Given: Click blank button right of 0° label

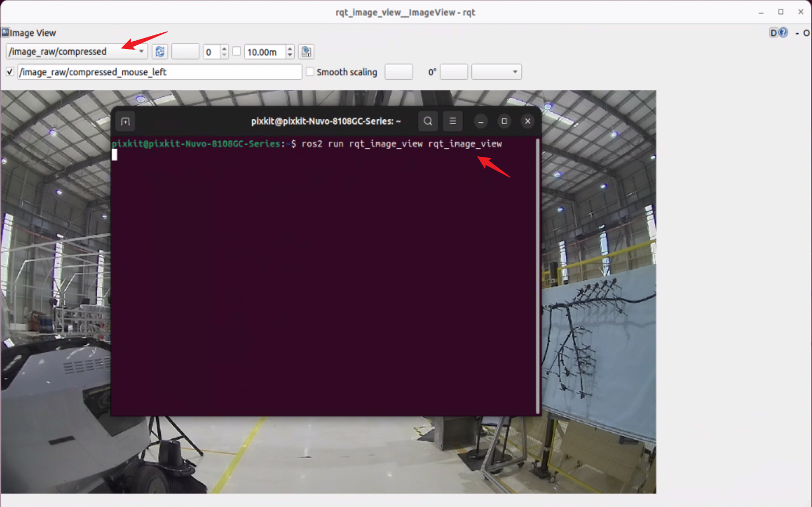Looking at the screenshot, I should point(454,72).
